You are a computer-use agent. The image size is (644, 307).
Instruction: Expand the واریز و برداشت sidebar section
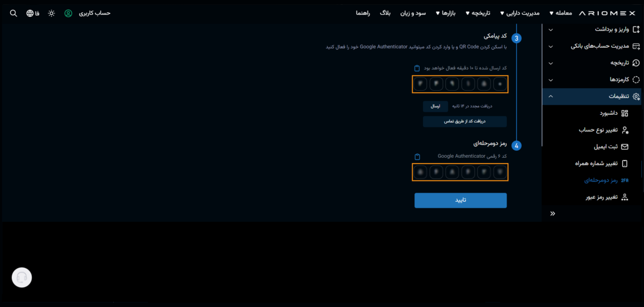coord(551,30)
